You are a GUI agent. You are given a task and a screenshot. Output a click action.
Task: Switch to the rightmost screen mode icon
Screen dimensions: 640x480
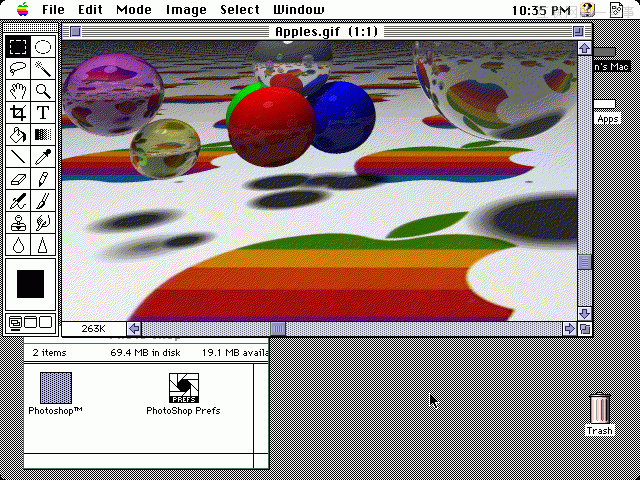coord(45,322)
